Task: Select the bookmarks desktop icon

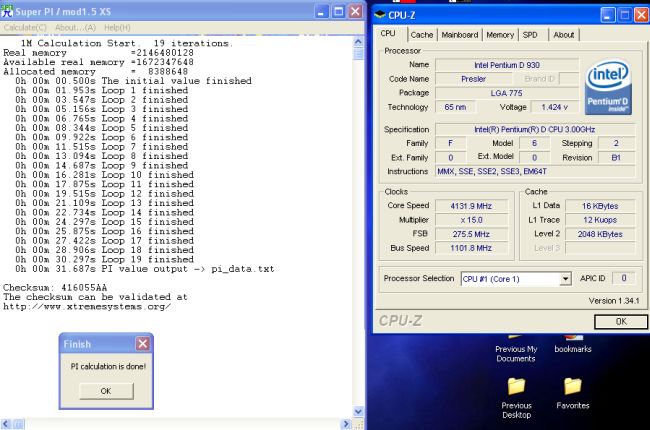Action: [x=573, y=344]
